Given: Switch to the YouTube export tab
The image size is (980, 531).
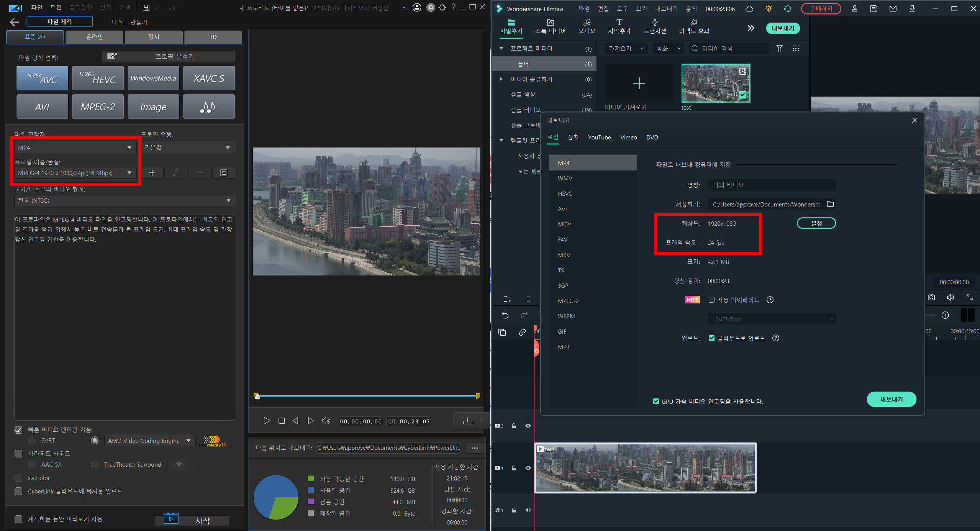Looking at the screenshot, I should pos(599,138).
